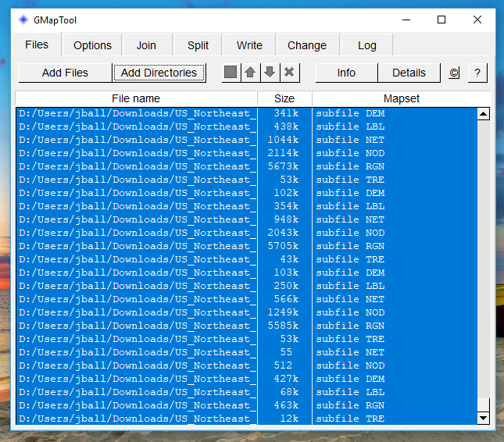
Task: Click the Mapset column header
Action: (402, 98)
